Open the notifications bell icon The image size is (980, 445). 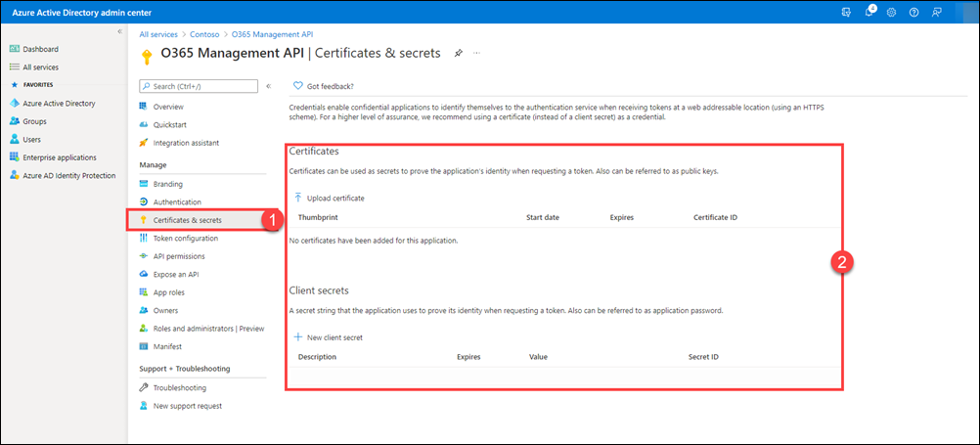[x=869, y=12]
